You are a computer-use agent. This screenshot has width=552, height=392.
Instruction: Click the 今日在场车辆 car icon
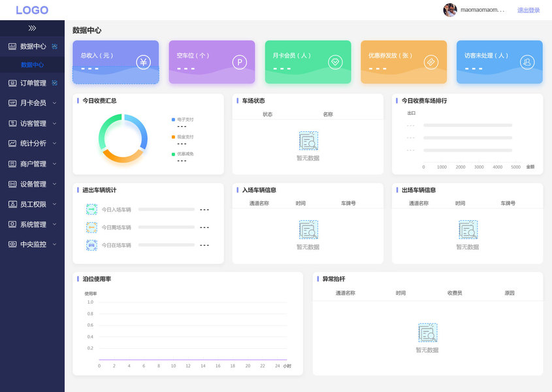click(x=91, y=245)
